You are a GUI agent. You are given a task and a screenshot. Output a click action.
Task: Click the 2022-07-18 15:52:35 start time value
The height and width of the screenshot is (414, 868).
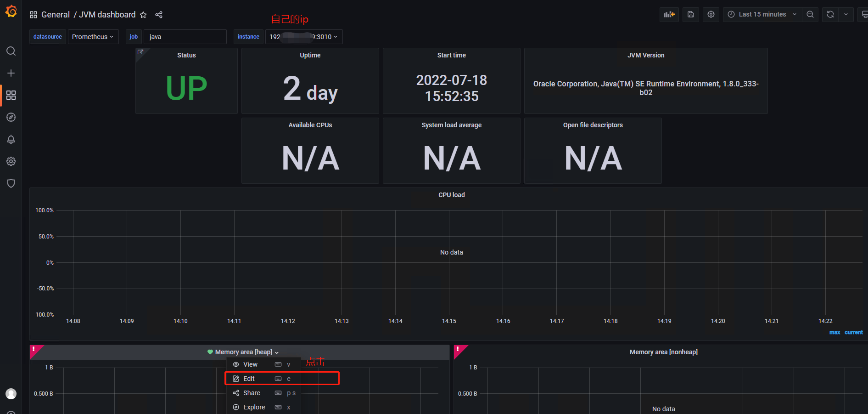click(x=452, y=88)
